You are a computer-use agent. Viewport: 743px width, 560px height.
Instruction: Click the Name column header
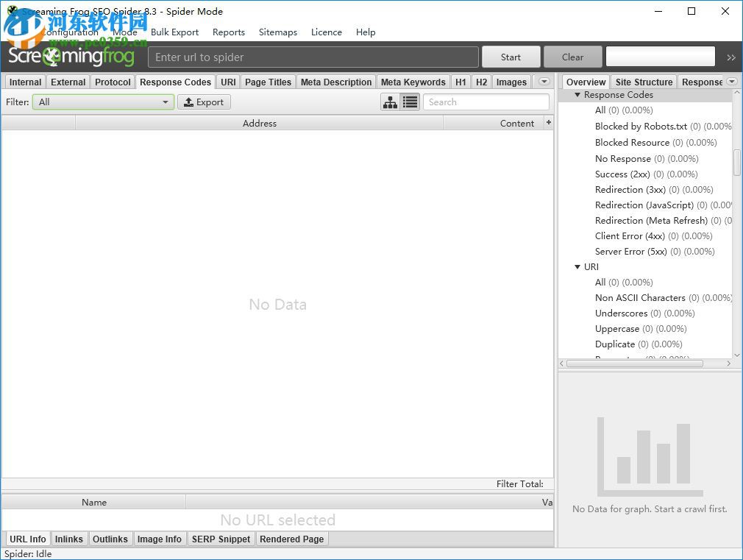coord(94,502)
